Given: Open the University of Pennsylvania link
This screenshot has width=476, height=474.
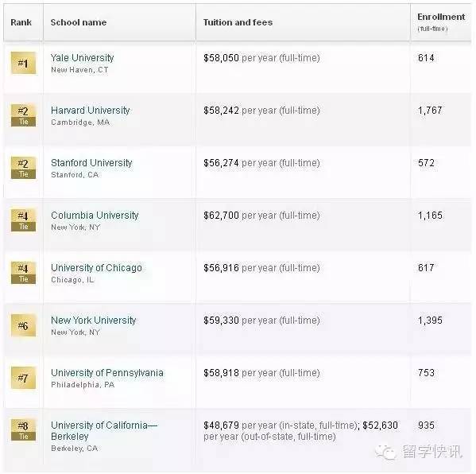Looking at the screenshot, I should pyautogui.click(x=107, y=373).
